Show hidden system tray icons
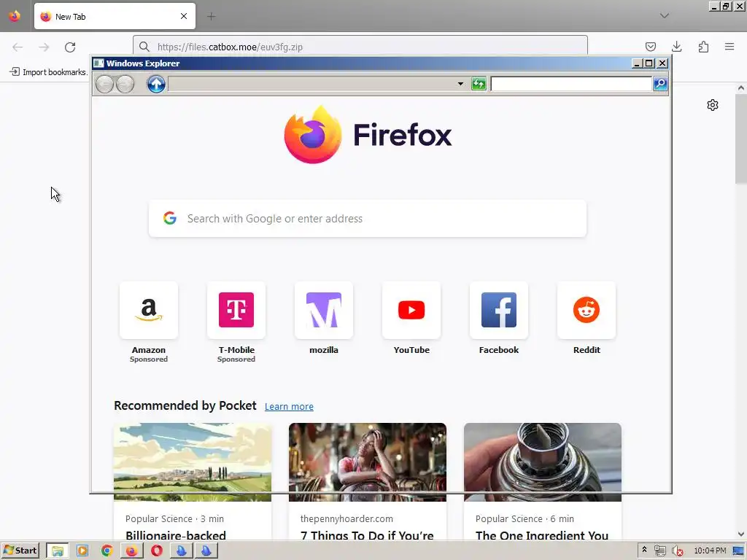 coord(645,551)
